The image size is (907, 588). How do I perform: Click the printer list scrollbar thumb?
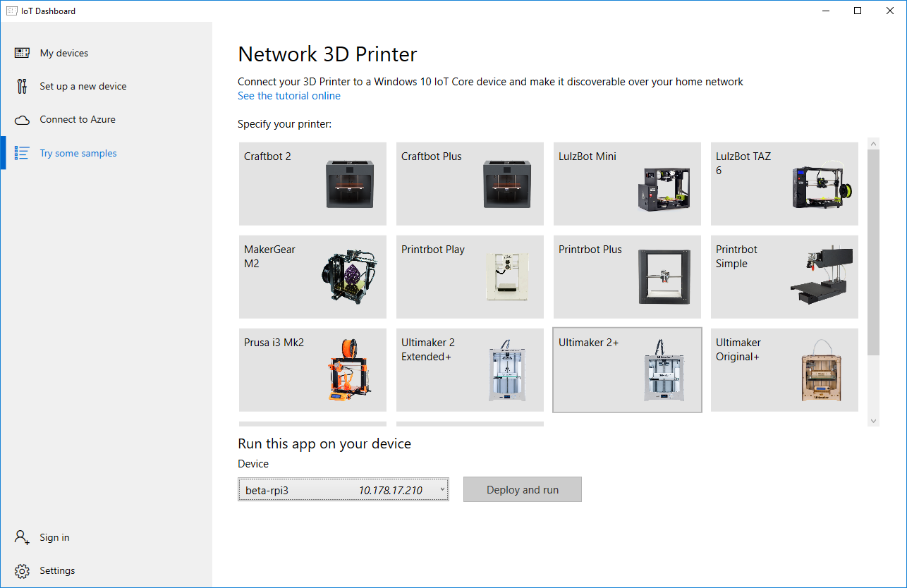pos(874,252)
